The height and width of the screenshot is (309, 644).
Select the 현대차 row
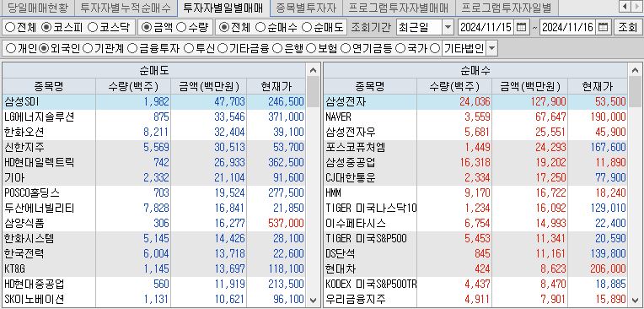pyautogui.click(x=475, y=269)
